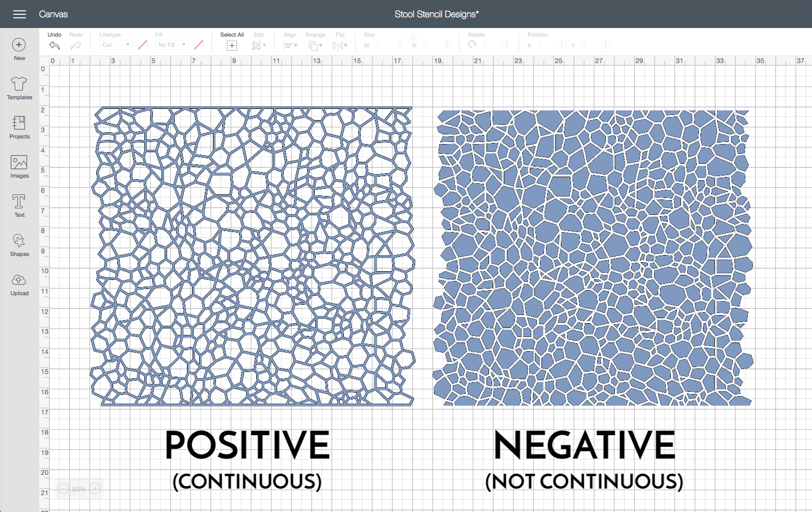The width and height of the screenshot is (812, 512).
Task: Expand the Arrange options
Action: [x=315, y=46]
